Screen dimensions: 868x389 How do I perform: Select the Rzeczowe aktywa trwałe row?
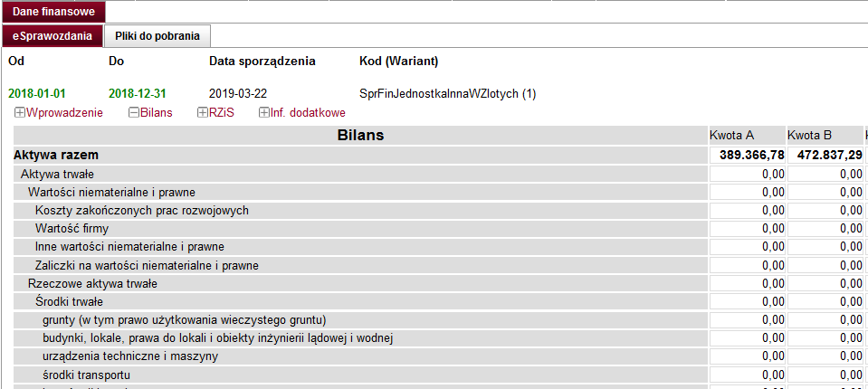(93, 283)
